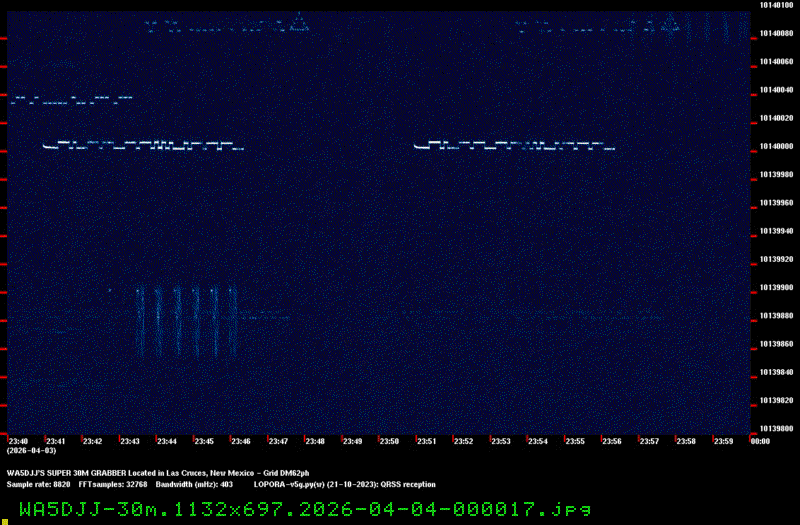Click the green WA5DJJ-30m jpg filename

(305, 509)
